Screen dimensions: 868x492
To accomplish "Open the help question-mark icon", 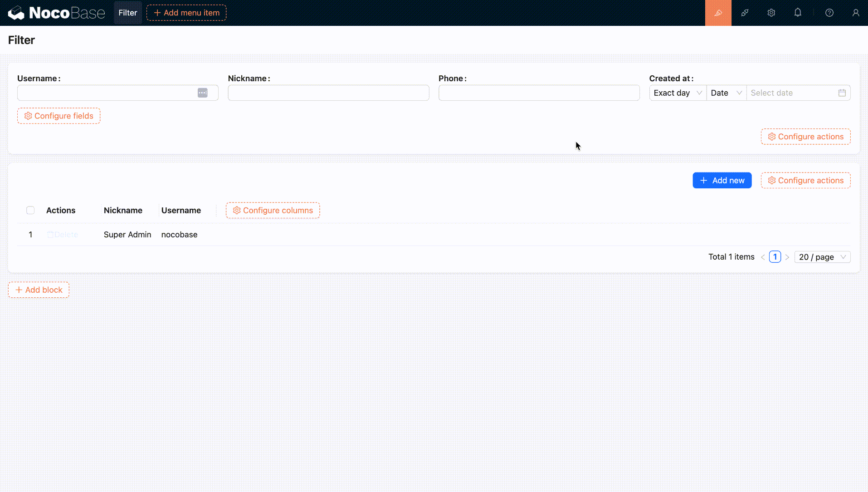I will pos(830,13).
